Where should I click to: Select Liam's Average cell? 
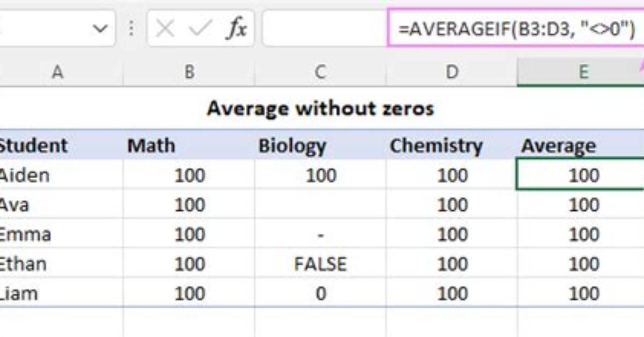(581, 293)
